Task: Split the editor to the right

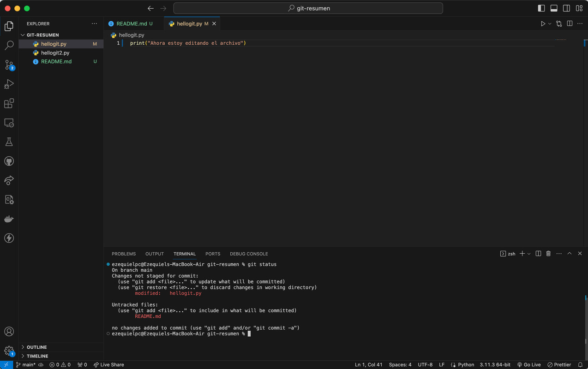Action: pyautogui.click(x=570, y=24)
